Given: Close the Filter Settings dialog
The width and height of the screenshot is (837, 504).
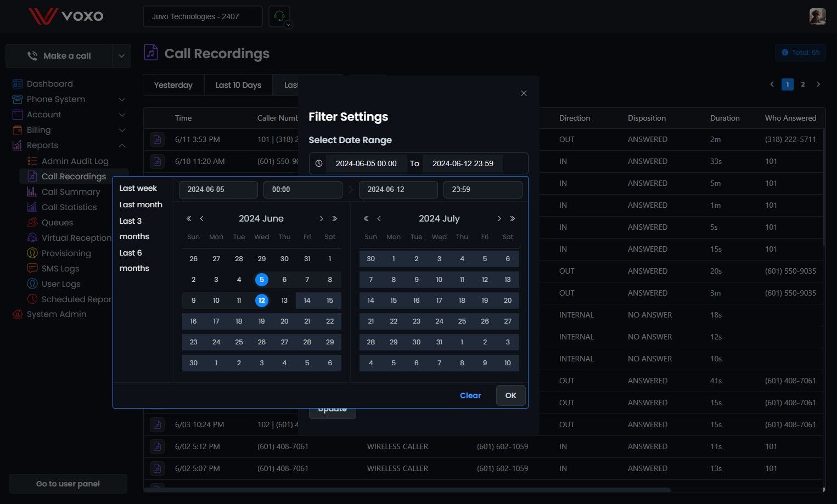Looking at the screenshot, I should (524, 93).
